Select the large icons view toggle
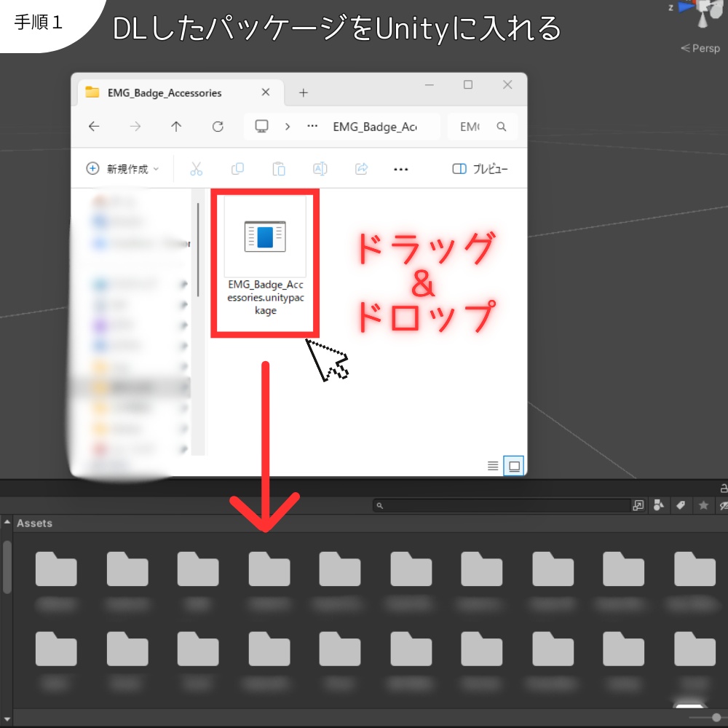 click(x=514, y=465)
